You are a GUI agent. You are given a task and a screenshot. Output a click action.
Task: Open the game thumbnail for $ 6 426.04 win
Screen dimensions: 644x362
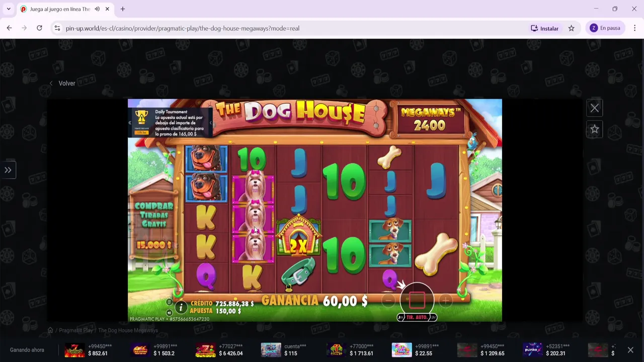coord(205,350)
